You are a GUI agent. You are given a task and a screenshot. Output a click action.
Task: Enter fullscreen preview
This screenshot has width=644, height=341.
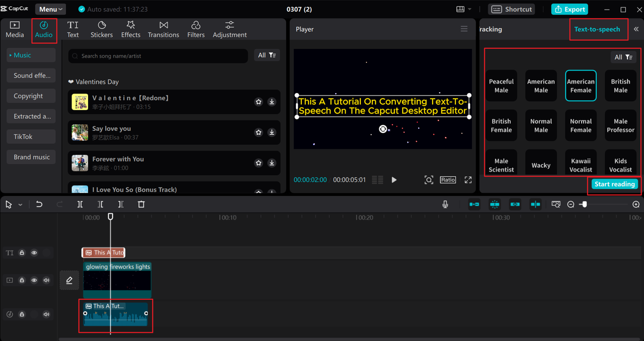(x=468, y=180)
